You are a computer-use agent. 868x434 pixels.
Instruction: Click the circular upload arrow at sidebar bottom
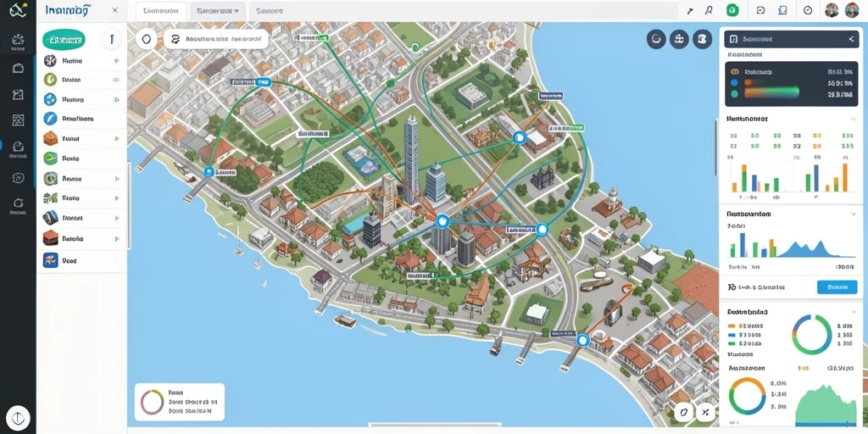tap(18, 418)
